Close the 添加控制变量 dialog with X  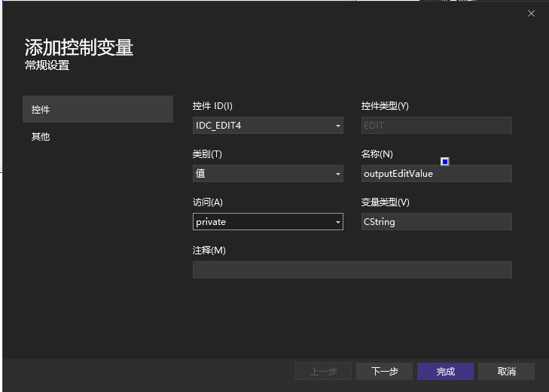tap(531, 14)
